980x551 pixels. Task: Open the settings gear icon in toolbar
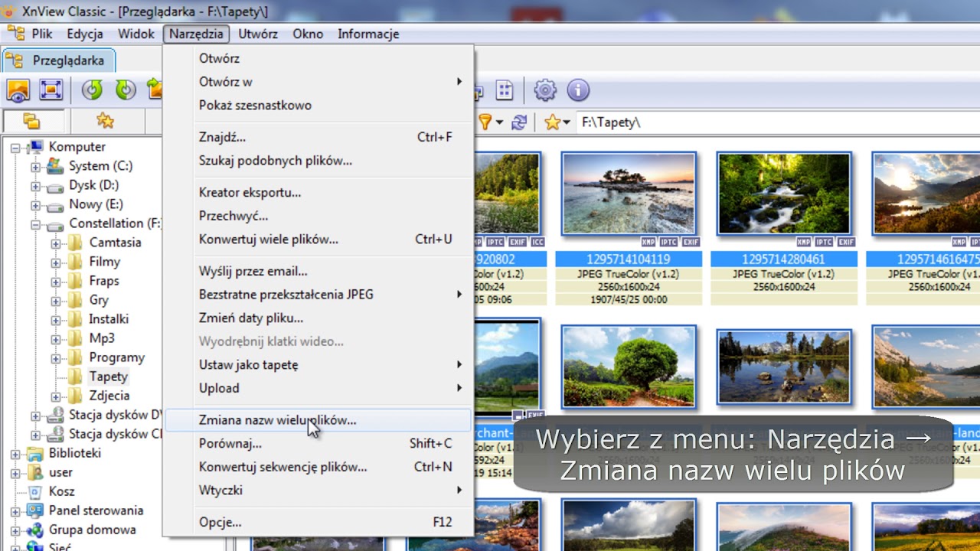544,90
